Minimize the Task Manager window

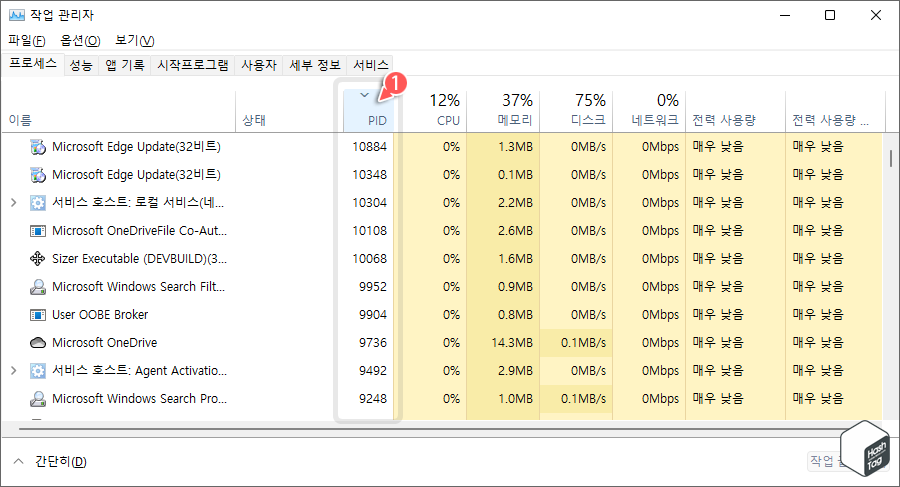coord(785,16)
